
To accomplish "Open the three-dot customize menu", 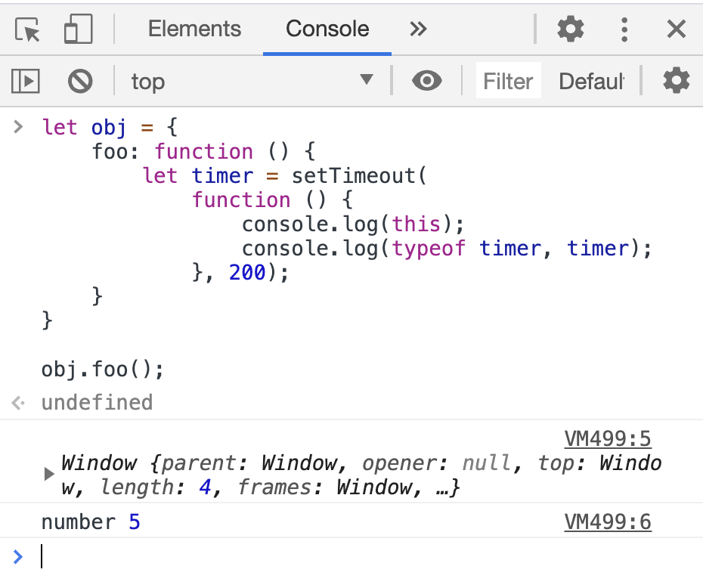I will pyautogui.click(x=624, y=29).
